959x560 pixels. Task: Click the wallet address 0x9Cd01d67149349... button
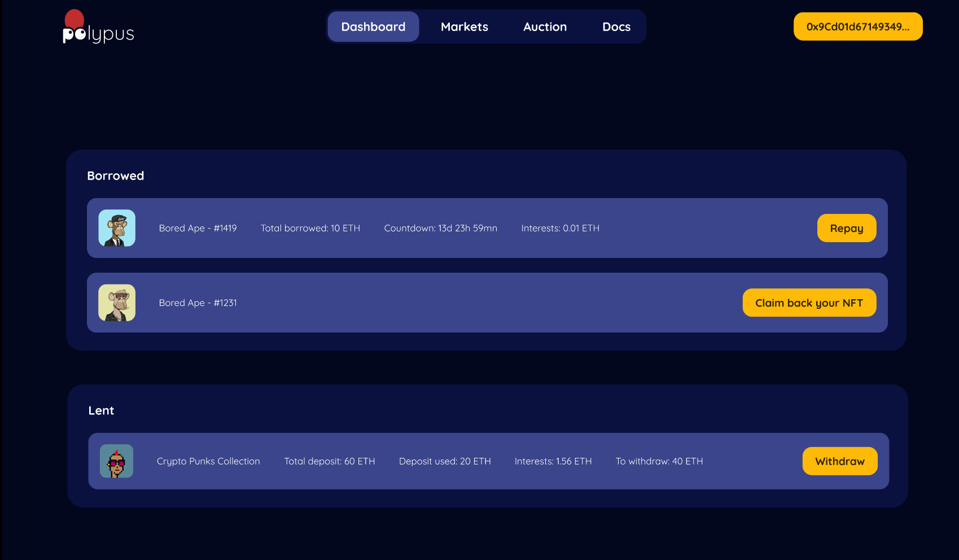pos(858,27)
